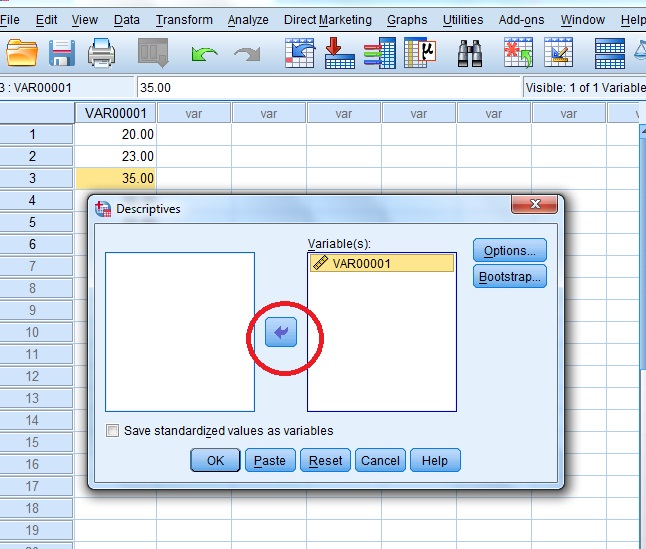Open the Window menu
The width and height of the screenshot is (646, 549).
point(583,20)
